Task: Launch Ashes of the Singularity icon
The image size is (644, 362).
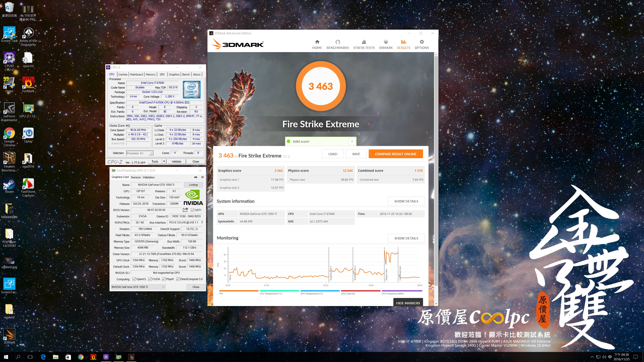Action: coord(28,37)
